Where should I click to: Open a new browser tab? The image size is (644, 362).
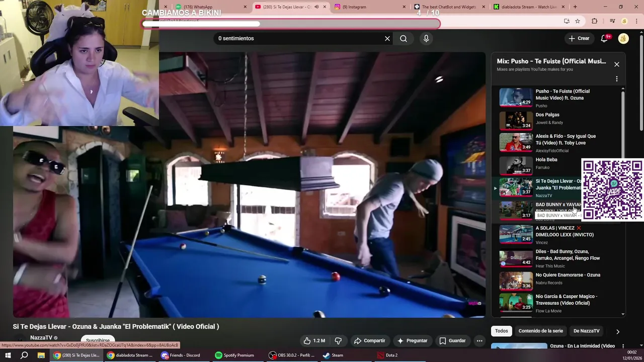(575, 7)
